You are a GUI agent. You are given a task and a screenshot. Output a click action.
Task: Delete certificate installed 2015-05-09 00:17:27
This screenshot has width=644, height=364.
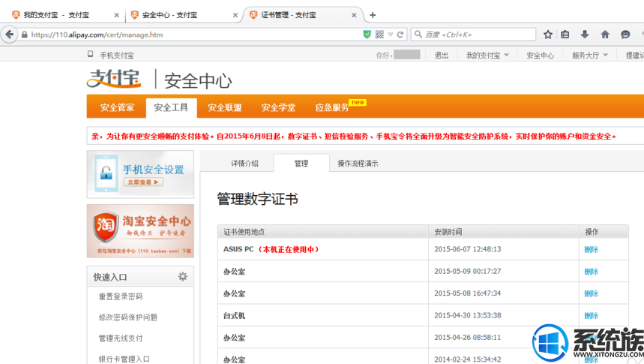click(x=592, y=272)
